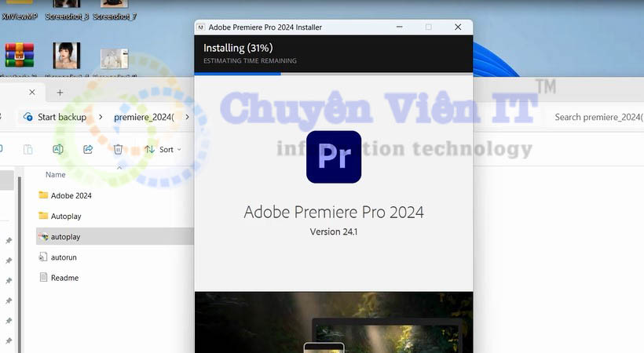Click the premiere_2024 breadcrumb path segment
644x353 pixels.
click(x=147, y=117)
